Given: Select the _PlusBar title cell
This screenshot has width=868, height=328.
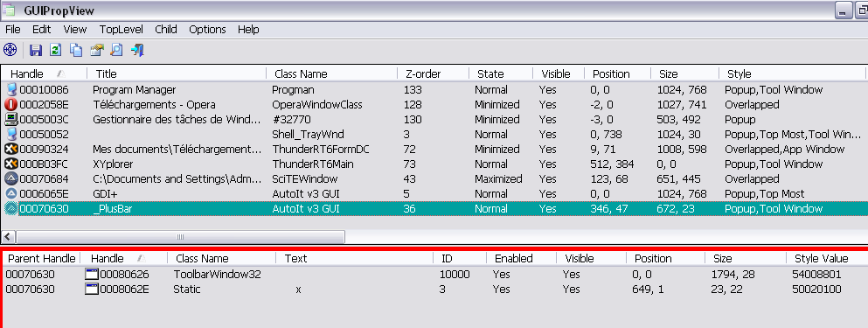Looking at the screenshot, I should pos(113,209).
